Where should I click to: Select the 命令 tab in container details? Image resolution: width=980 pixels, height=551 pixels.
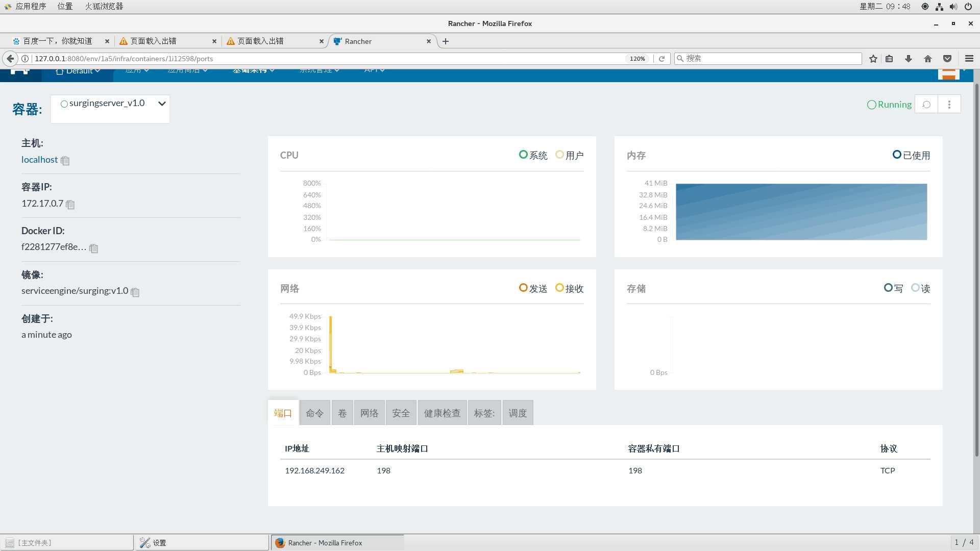(x=314, y=412)
